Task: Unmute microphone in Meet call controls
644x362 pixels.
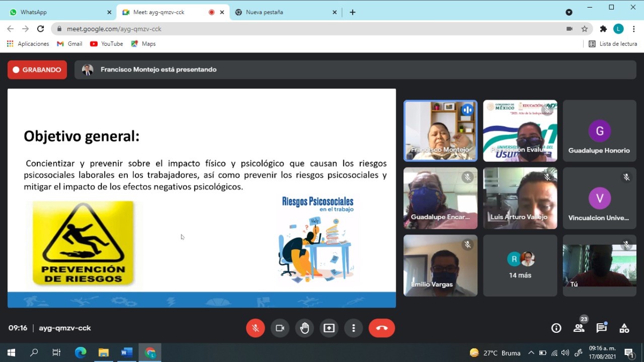Action: (255, 328)
